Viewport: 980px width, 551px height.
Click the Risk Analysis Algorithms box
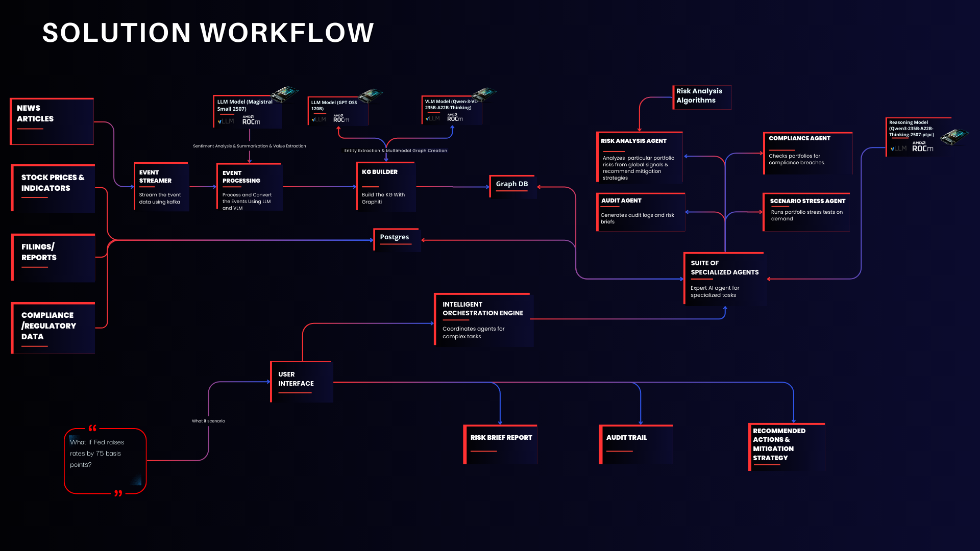[x=702, y=97]
